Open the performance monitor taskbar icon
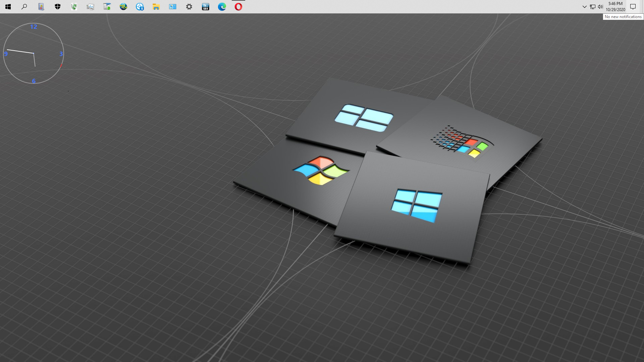The width and height of the screenshot is (644, 362). pos(90,7)
